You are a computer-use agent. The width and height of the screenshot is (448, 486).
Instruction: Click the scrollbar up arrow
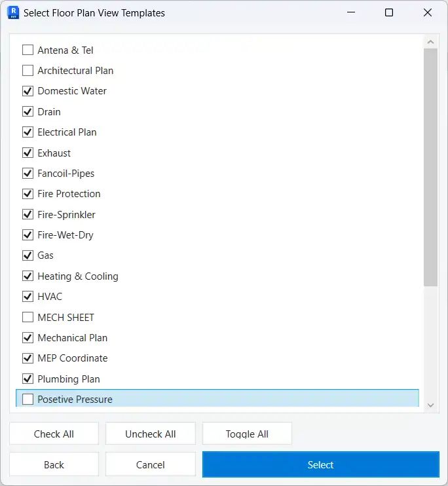tap(430, 42)
